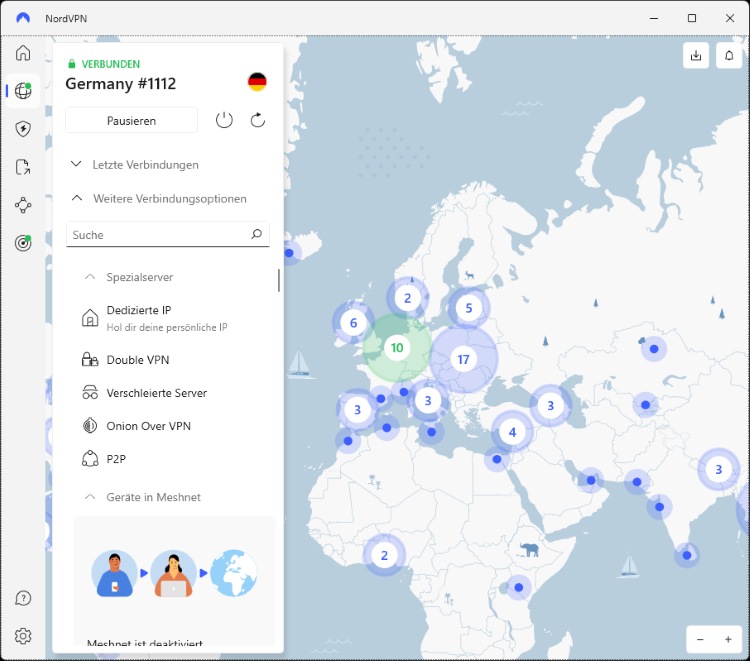
Task: Open the help chat icon in sidebar
Action: [23, 598]
